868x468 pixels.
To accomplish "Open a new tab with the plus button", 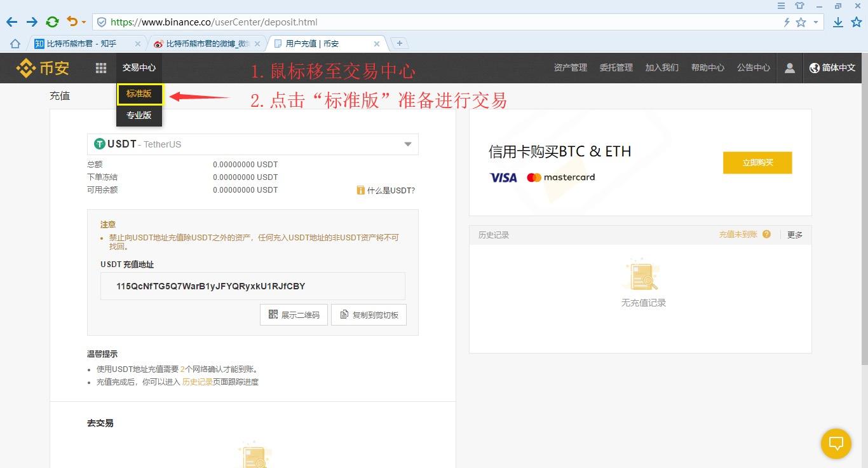I will click(x=400, y=43).
